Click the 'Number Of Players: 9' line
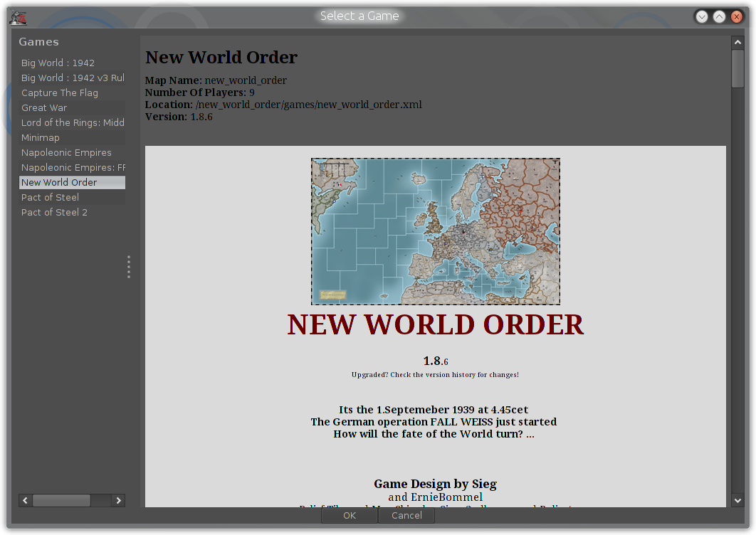This screenshot has height=535, width=756. click(199, 92)
